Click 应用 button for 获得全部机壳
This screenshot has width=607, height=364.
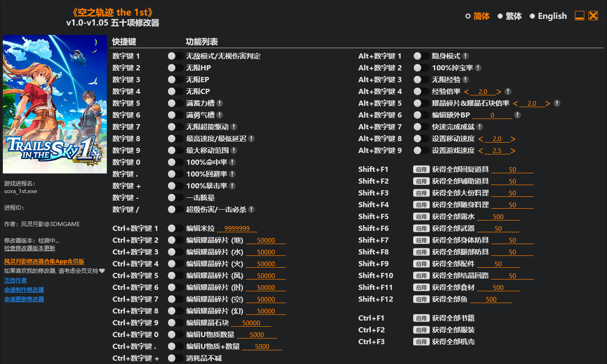(x=421, y=342)
